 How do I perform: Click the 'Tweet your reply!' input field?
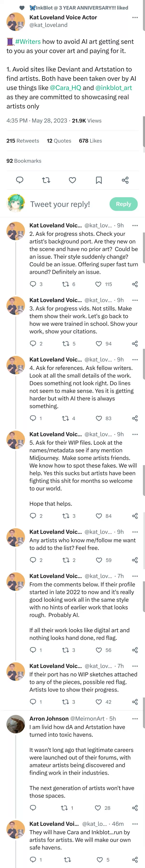tap(60, 204)
